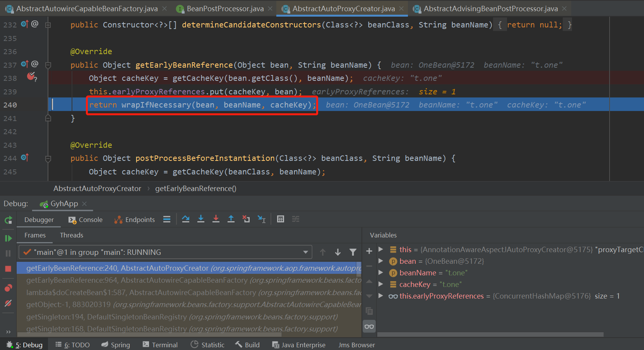
Task: Open the Console tab
Action: point(86,220)
